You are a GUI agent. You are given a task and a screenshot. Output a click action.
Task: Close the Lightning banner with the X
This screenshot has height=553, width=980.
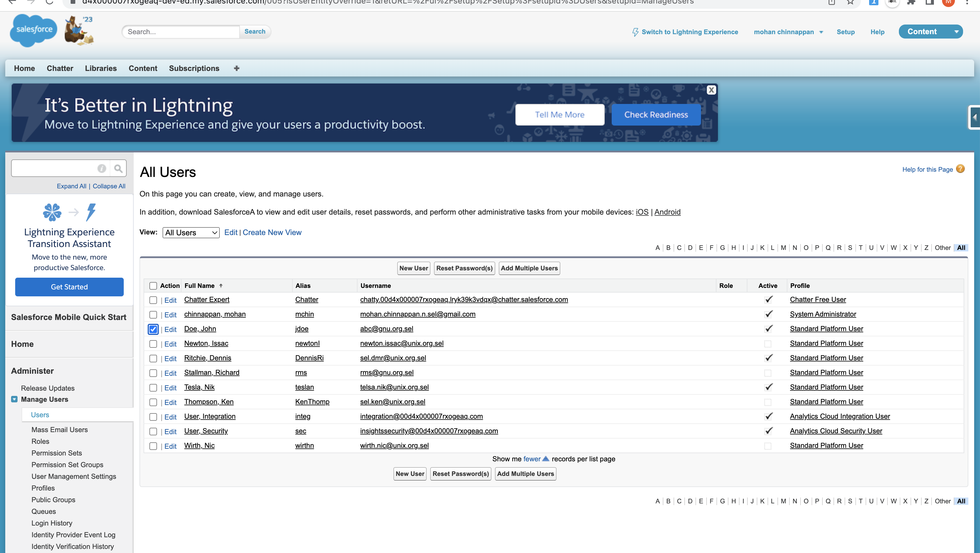[x=711, y=90]
